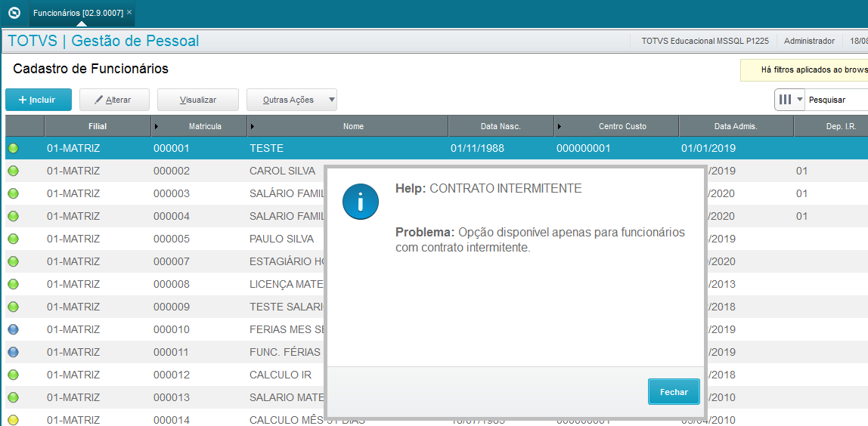The image size is (868, 426).
Task: Click the green status icon for row 000009
Action: pos(14,307)
